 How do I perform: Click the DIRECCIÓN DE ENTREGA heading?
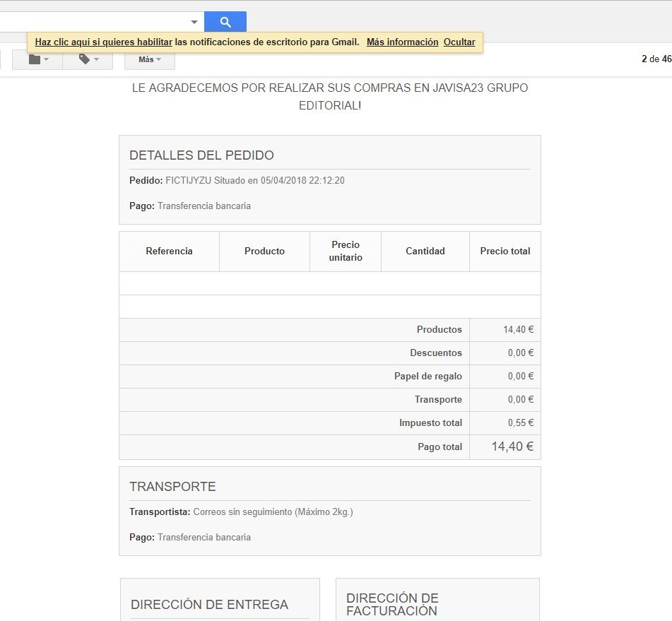tap(210, 604)
